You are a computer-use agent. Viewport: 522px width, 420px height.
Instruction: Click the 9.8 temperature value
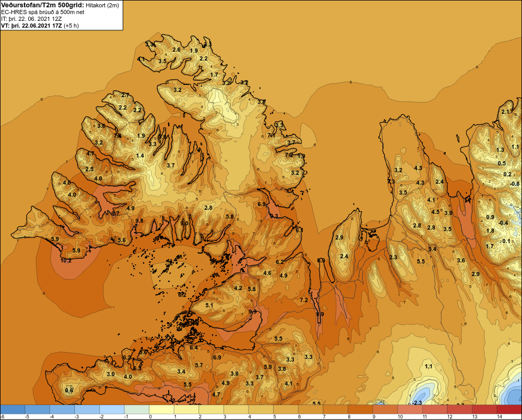tap(139, 221)
